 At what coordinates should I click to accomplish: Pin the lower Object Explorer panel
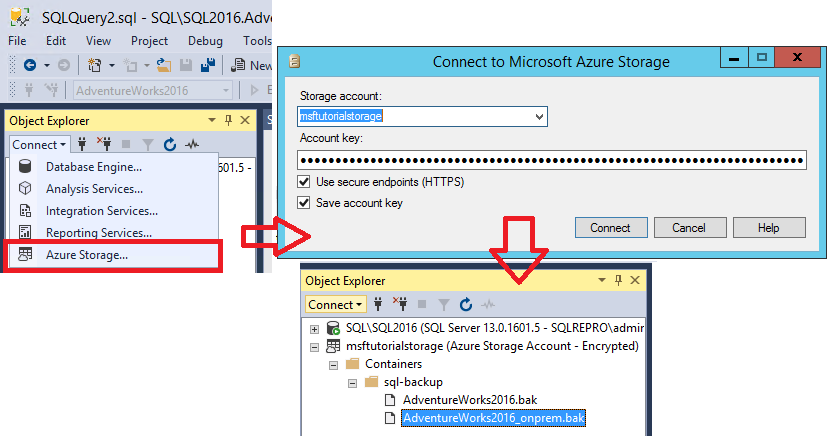click(619, 280)
